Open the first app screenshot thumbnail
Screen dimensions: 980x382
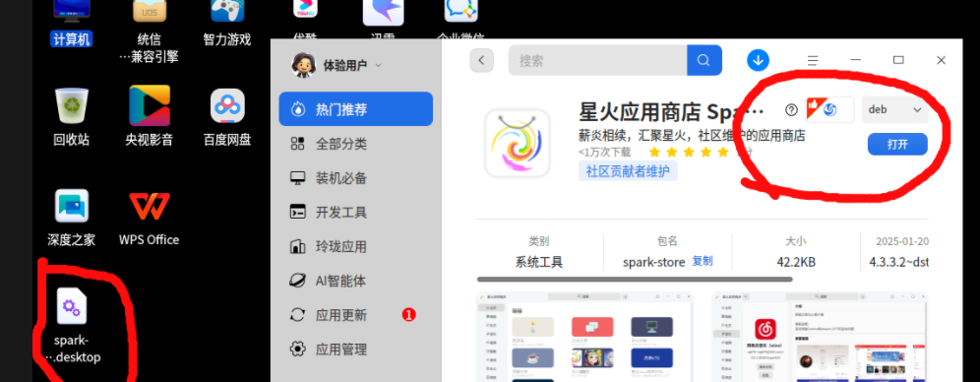584,337
